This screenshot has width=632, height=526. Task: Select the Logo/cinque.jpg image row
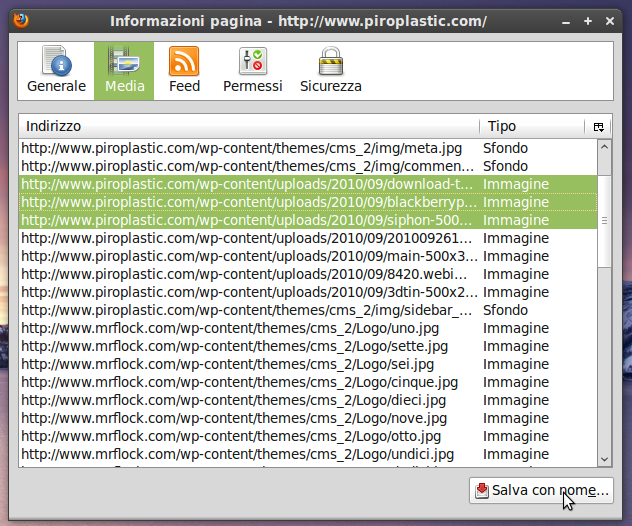(x=250, y=382)
